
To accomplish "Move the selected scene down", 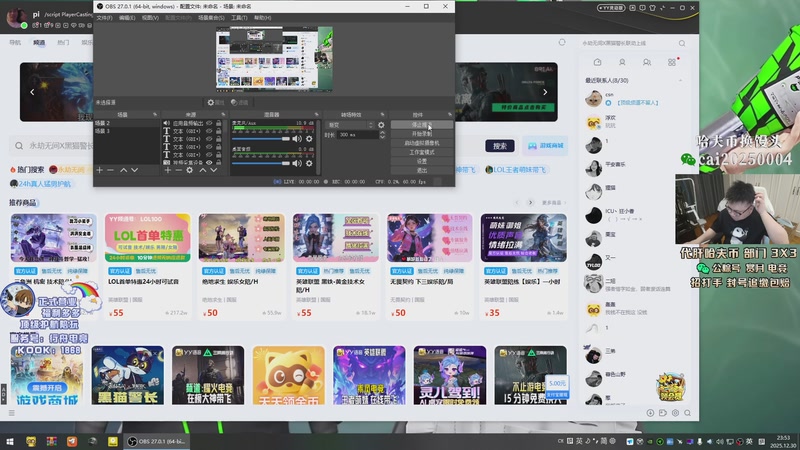I will click(x=135, y=170).
